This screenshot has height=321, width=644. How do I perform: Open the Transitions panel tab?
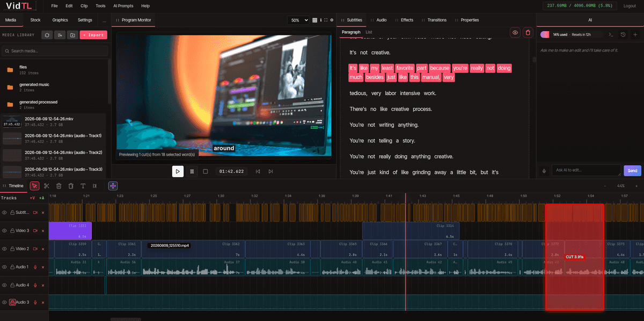pyautogui.click(x=437, y=20)
